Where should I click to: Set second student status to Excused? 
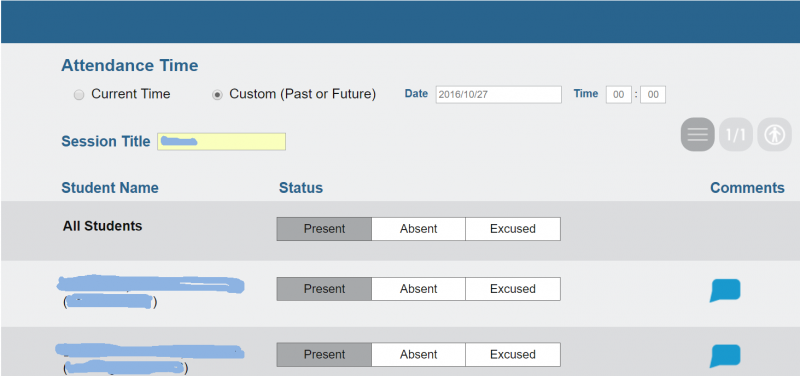click(513, 355)
